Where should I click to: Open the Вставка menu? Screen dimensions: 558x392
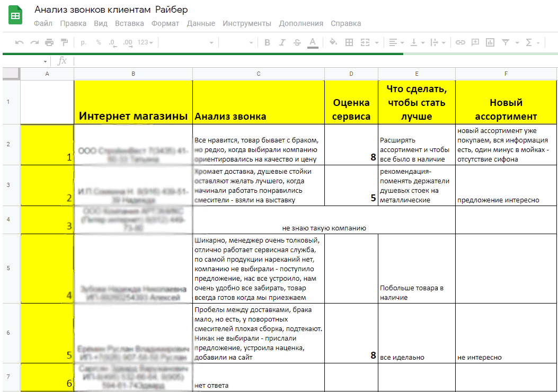pyautogui.click(x=129, y=23)
